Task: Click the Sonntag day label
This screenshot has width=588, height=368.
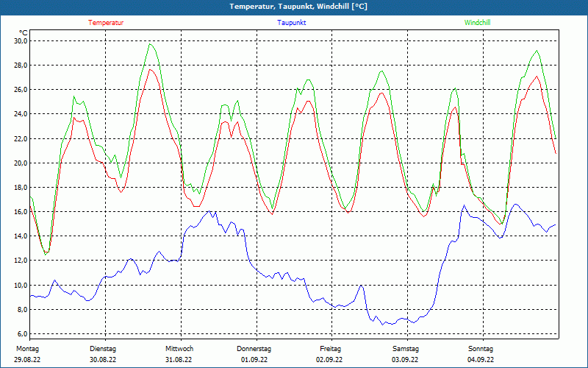Action: [481, 349]
